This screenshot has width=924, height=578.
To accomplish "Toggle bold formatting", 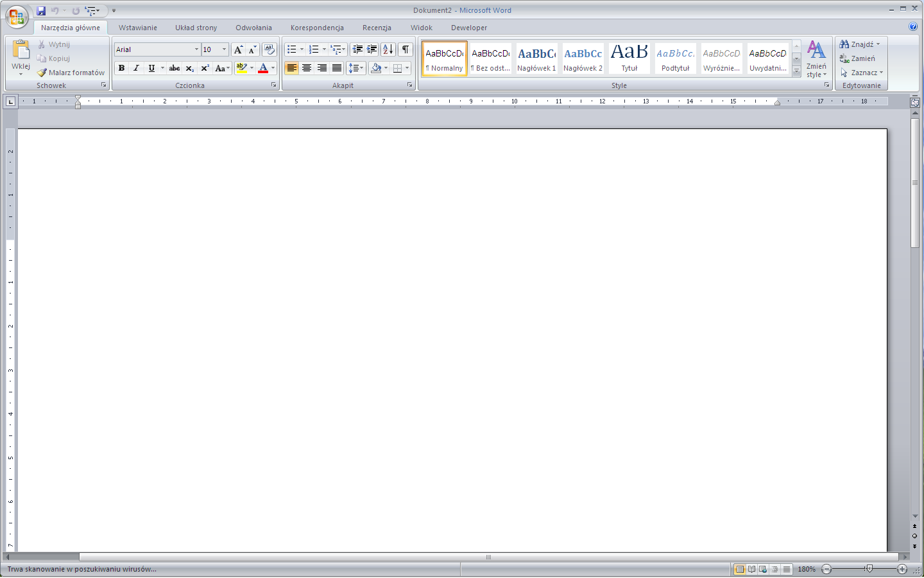I will (x=121, y=68).
